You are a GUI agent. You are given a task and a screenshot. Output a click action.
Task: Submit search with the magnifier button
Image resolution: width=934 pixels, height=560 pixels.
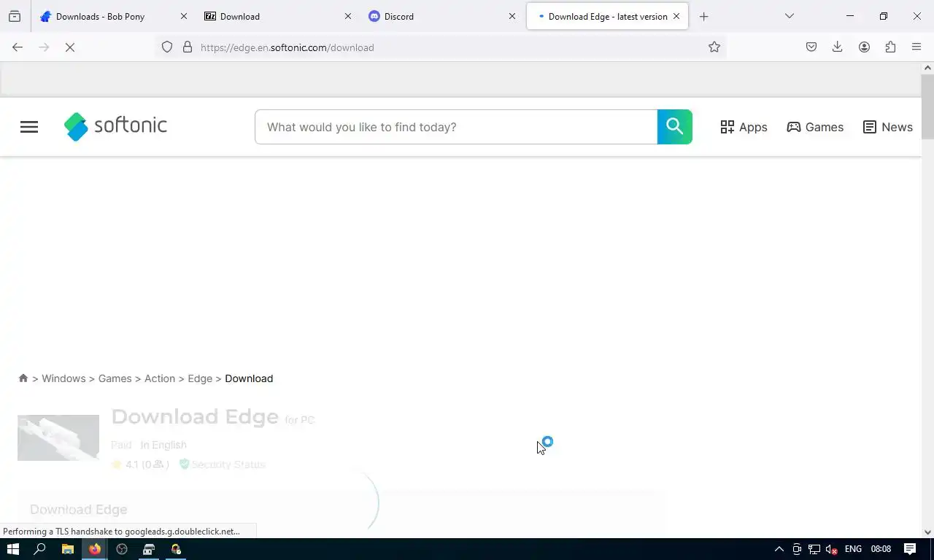click(x=675, y=127)
